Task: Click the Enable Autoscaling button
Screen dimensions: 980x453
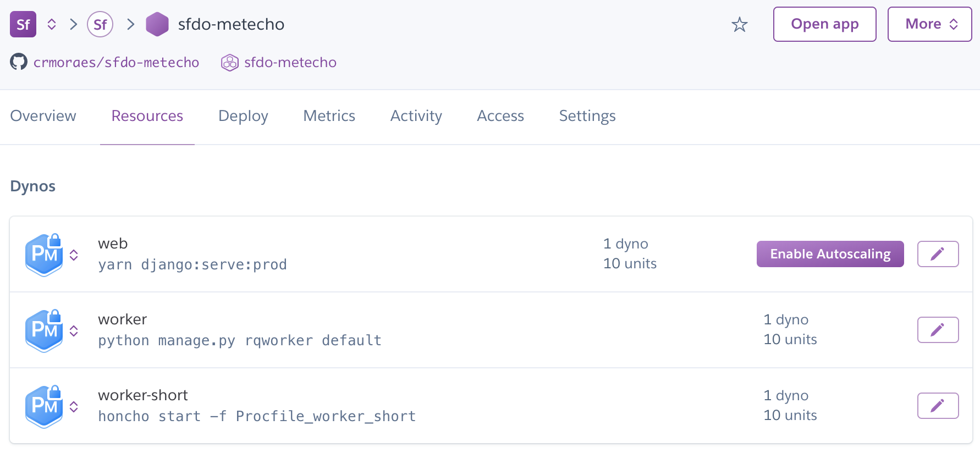Action: (x=830, y=254)
